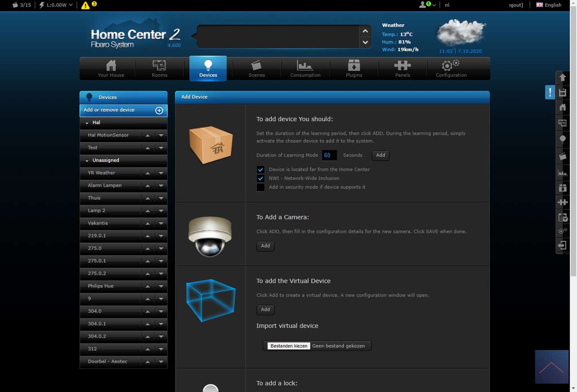Click the weather cloud icon
577x392 pixels.
(461, 33)
